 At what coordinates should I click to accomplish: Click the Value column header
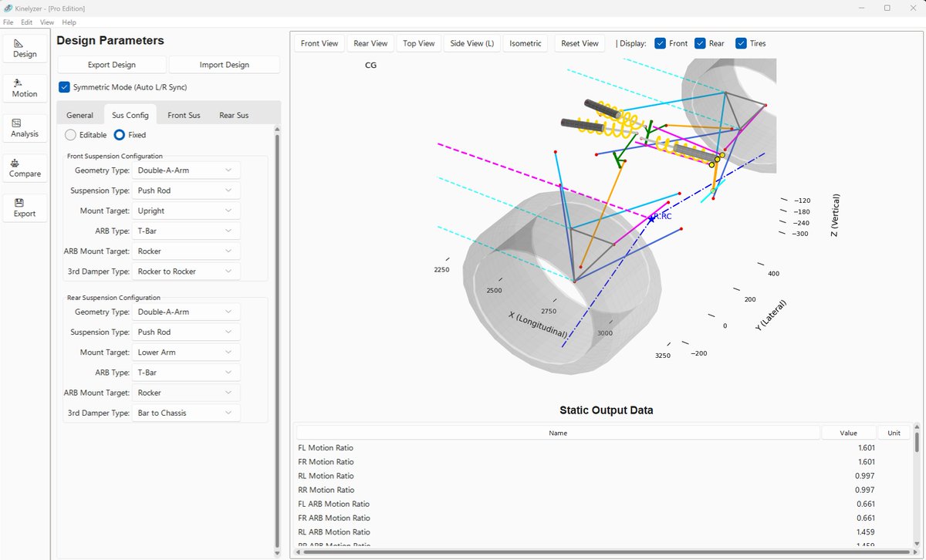click(x=849, y=433)
